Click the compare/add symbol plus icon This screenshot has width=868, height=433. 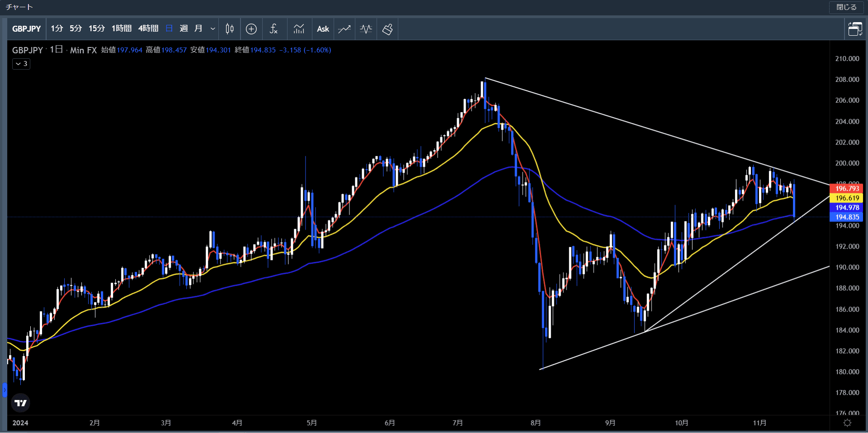click(251, 29)
